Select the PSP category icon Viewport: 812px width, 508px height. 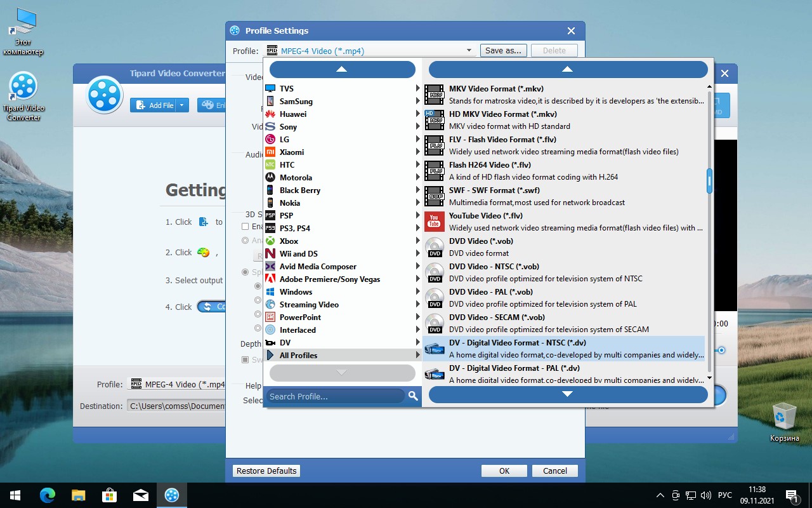click(x=270, y=215)
